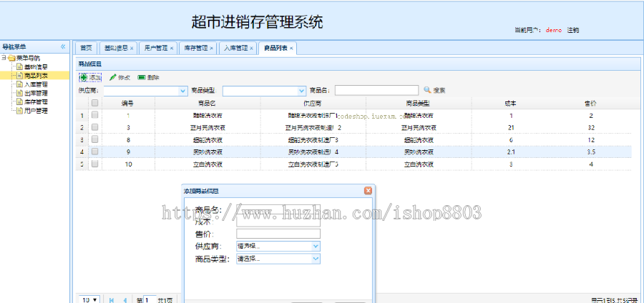
Task: Open the 供应商 filter dropdown
Action: pos(183,91)
